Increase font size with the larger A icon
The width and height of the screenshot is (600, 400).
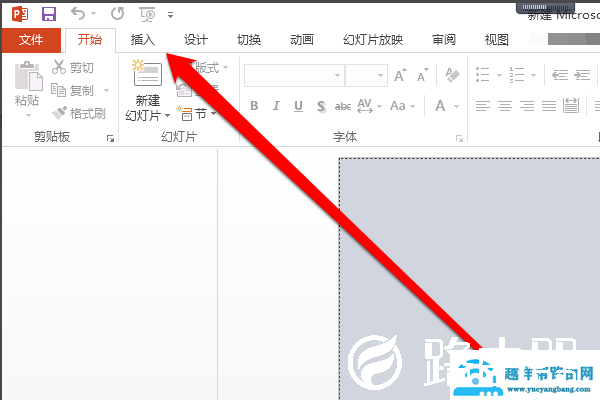400,75
